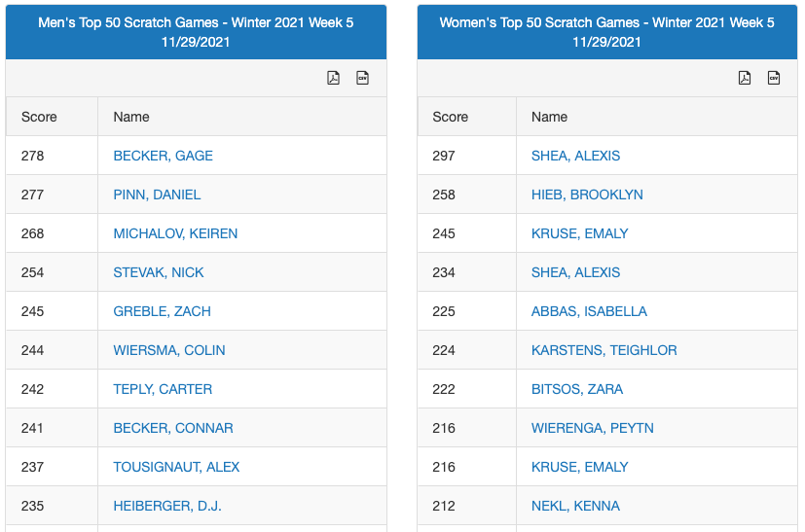Export men's scratch games as PDF
The width and height of the screenshot is (805, 532).
point(333,78)
